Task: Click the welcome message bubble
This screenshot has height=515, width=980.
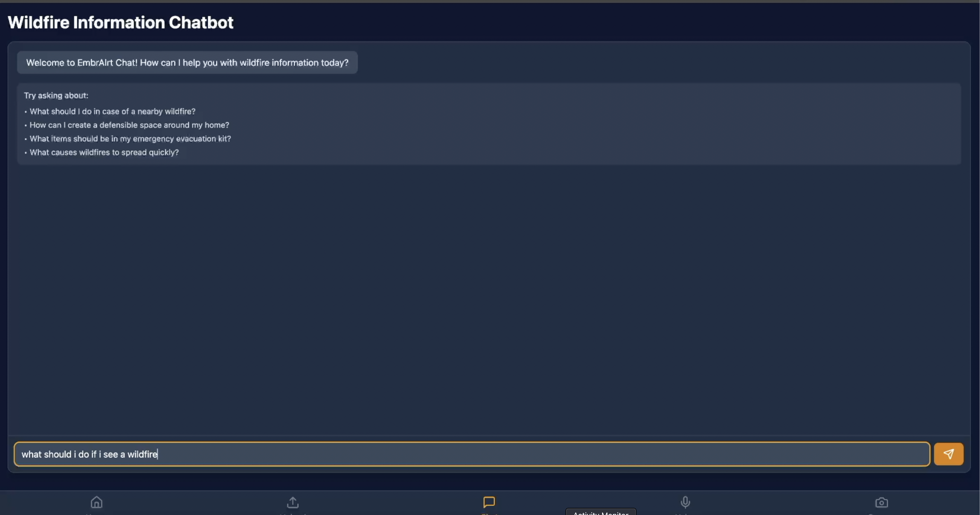Action: pyautogui.click(x=187, y=63)
